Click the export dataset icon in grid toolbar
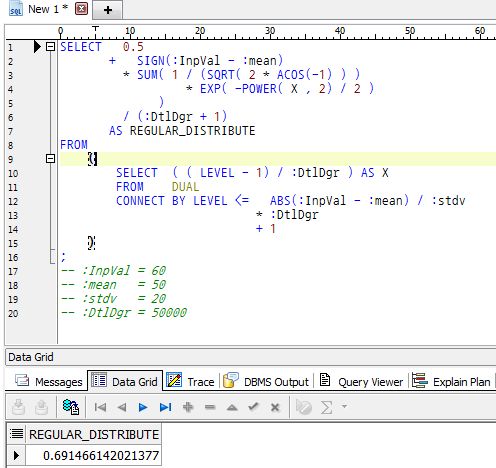Image resolution: width=496 pixels, height=468 pixels. click(x=18, y=407)
